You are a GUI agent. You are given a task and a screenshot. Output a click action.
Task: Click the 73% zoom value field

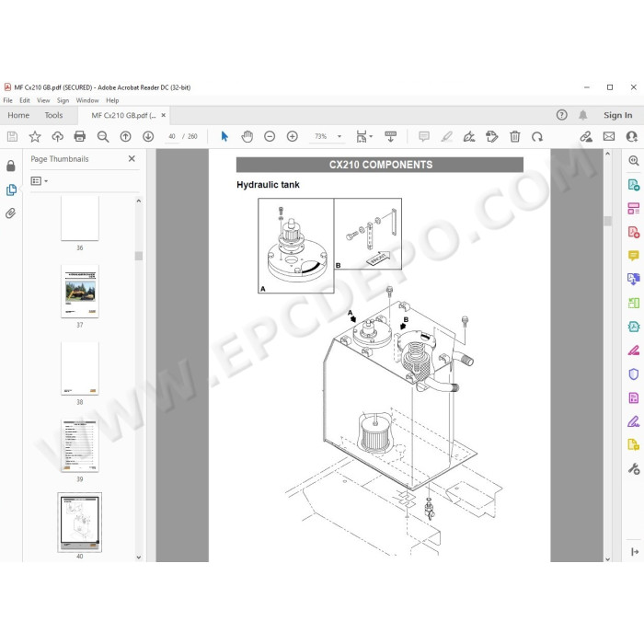point(320,136)
